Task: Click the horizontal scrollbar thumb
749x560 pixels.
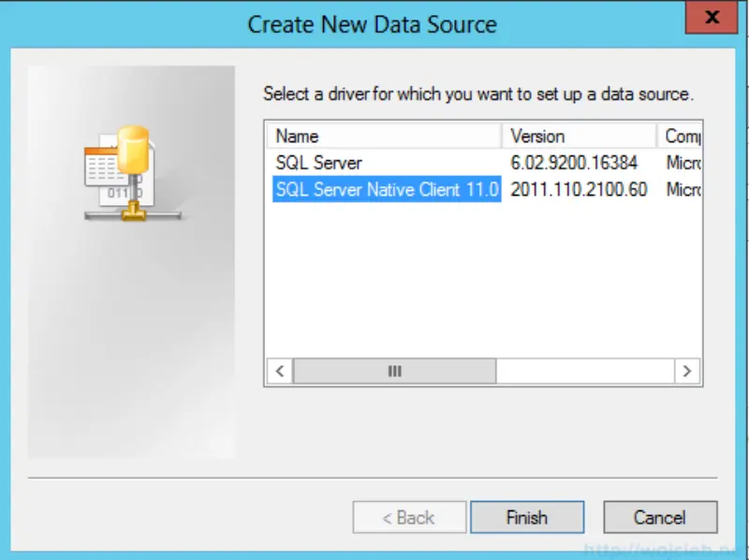Action: click(x=393, y=371)
